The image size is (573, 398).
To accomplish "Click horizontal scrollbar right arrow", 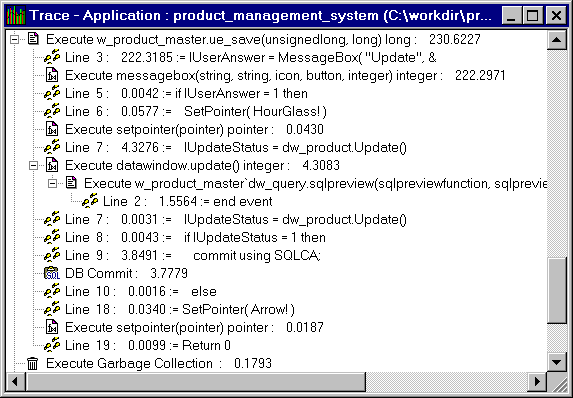I will (538, 382).
